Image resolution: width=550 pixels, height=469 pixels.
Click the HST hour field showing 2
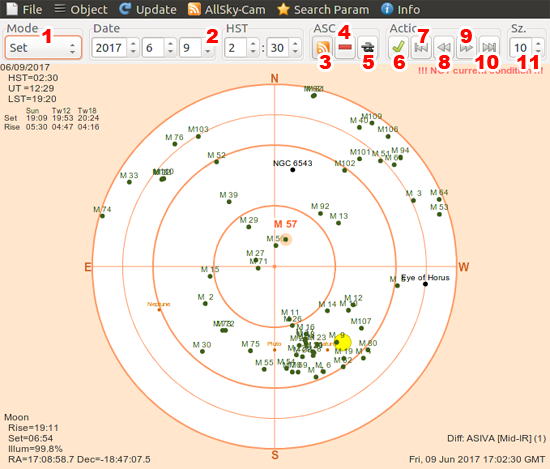click(x=236, y=48)
